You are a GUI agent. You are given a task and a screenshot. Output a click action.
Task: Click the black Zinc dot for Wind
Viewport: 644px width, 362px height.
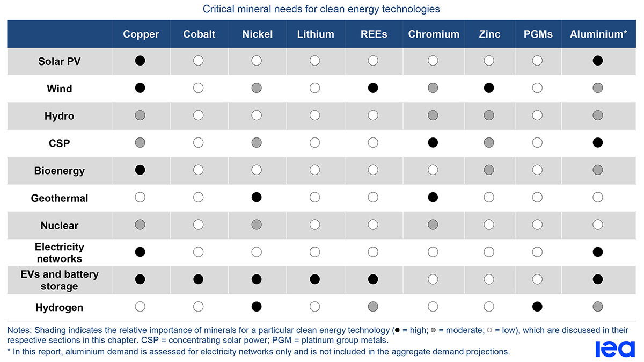(489, 88)
